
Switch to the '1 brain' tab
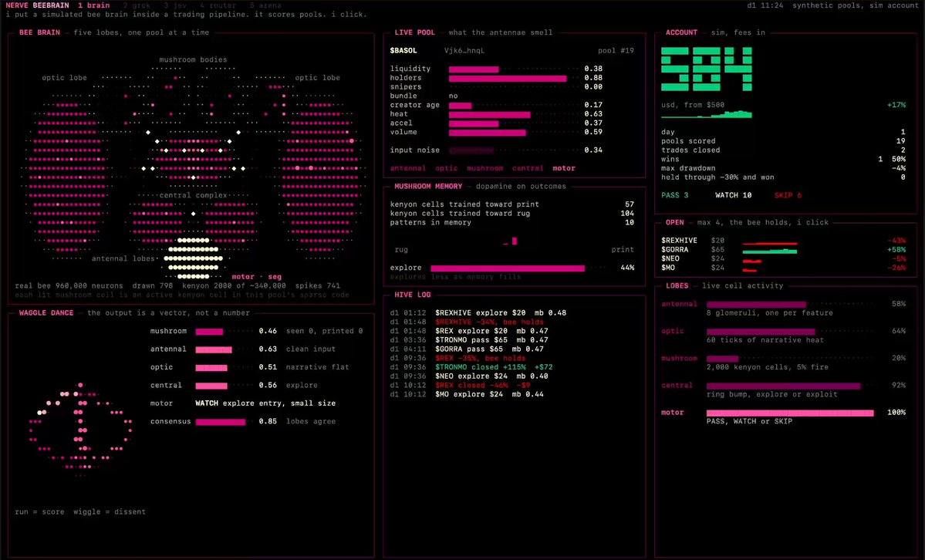[x=94, y=5]
